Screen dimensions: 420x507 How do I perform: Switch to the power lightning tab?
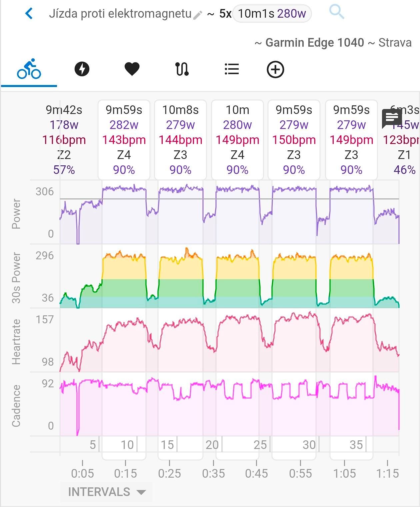point(82,69)
